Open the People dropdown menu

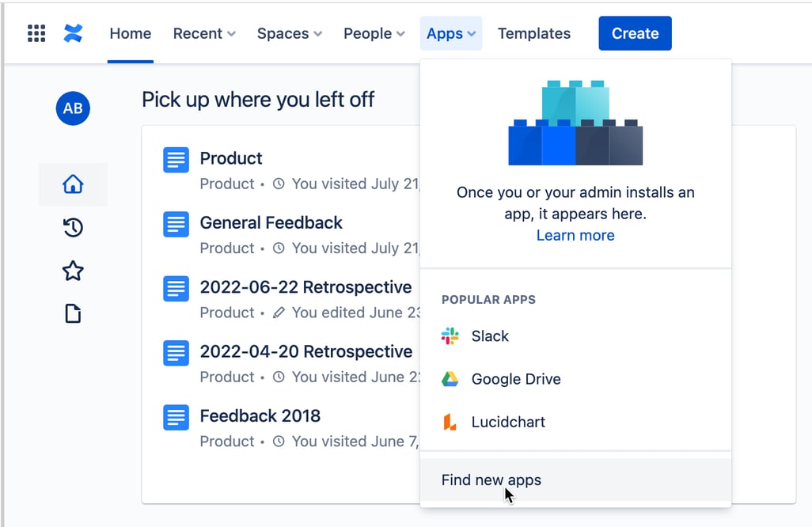pos(374,33)
